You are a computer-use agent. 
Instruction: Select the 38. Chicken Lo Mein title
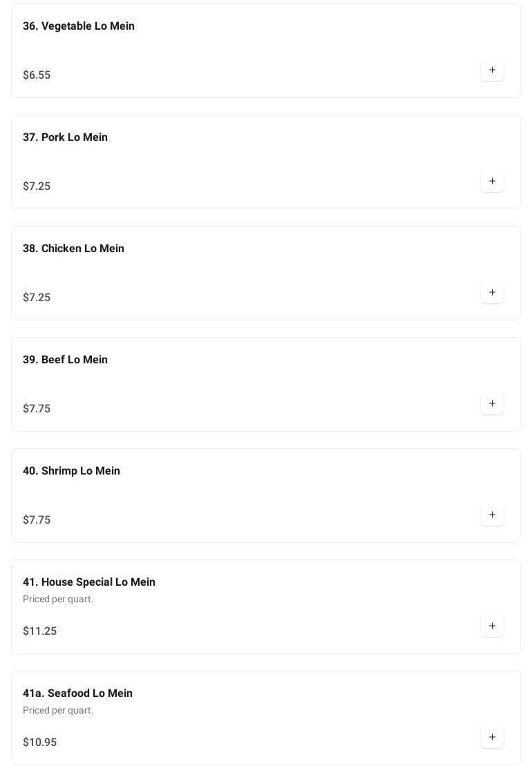click(x=73, y=249)
